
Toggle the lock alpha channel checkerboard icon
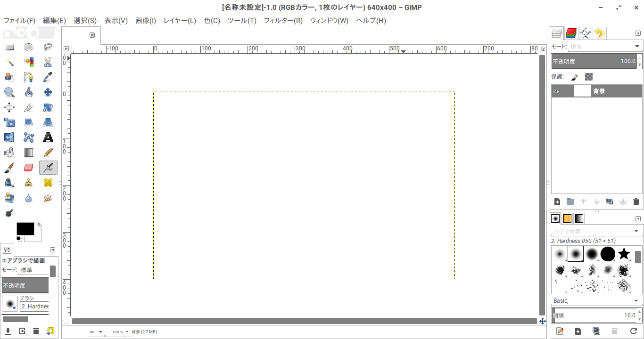coord(589,77)
